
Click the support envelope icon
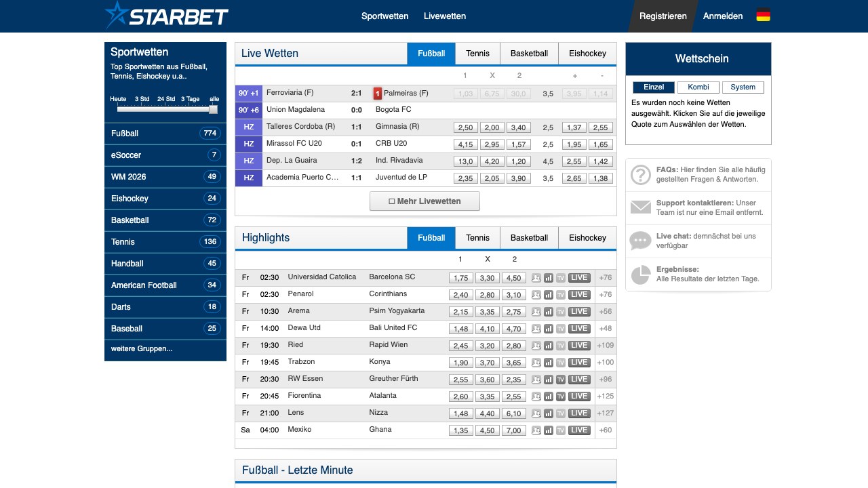pyautogui.click(x=641, y=207)
